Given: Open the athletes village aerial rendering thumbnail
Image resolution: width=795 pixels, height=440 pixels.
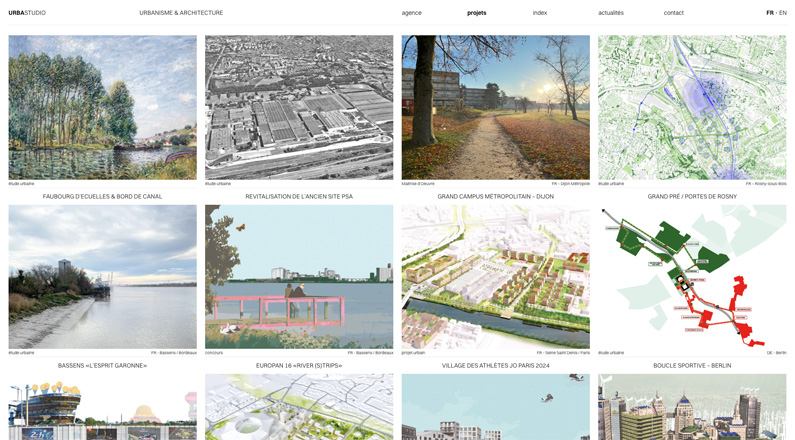Looking at the screenshot, I should pyautogui.click(x=495, y=277).
